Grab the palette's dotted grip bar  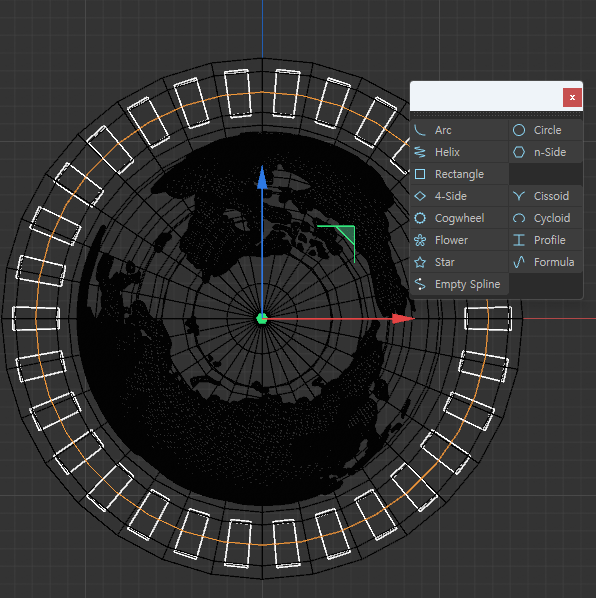click(x=496, y=114)
